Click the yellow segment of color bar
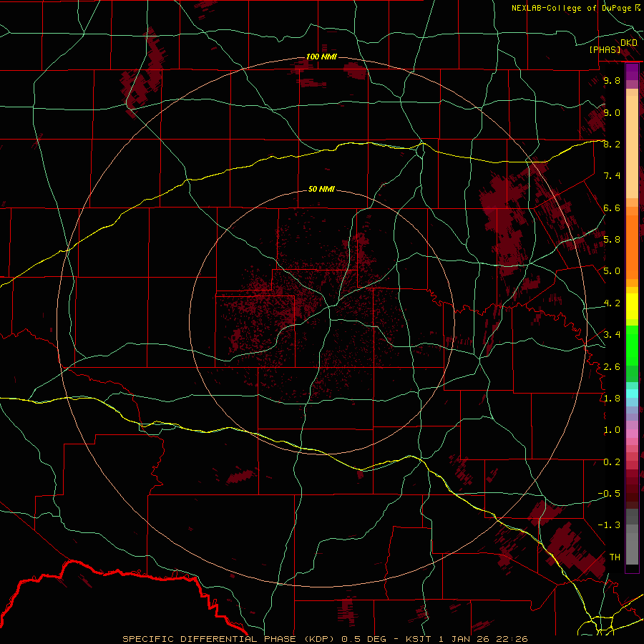 [x=632, y=306]
